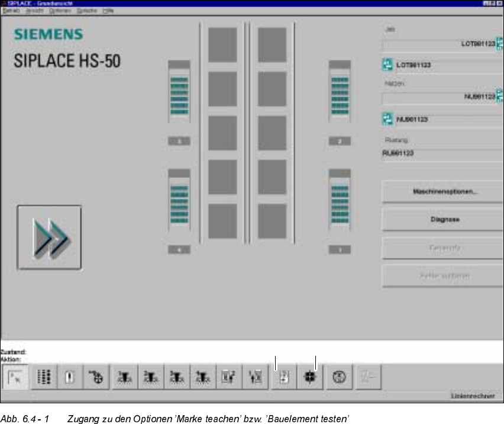This screenshot has height=424, width=504.
Task: Click the field showing right-aligned NU981123
Action: click(x=439, y=97)
